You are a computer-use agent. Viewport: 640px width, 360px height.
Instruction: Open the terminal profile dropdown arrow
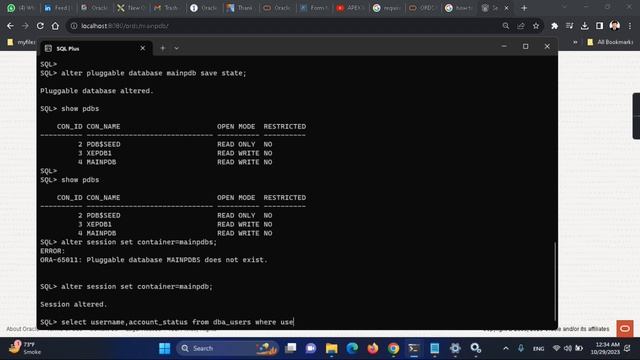coord(176,48)
